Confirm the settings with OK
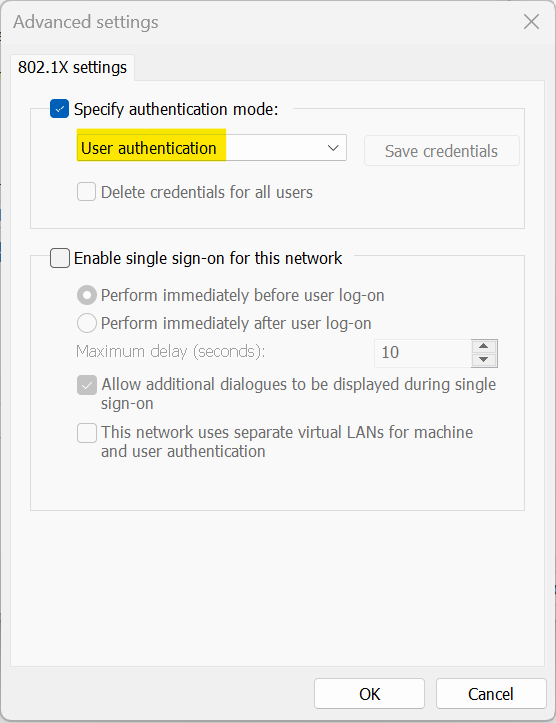Viewport: 556px width, 723px height. tap(369, 693)
